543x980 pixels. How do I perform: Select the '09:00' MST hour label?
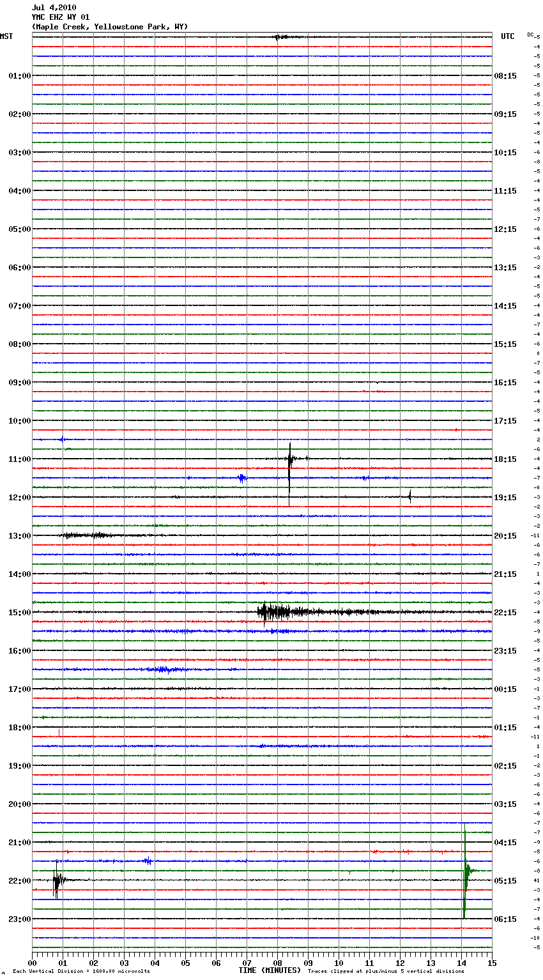(19, 383)
